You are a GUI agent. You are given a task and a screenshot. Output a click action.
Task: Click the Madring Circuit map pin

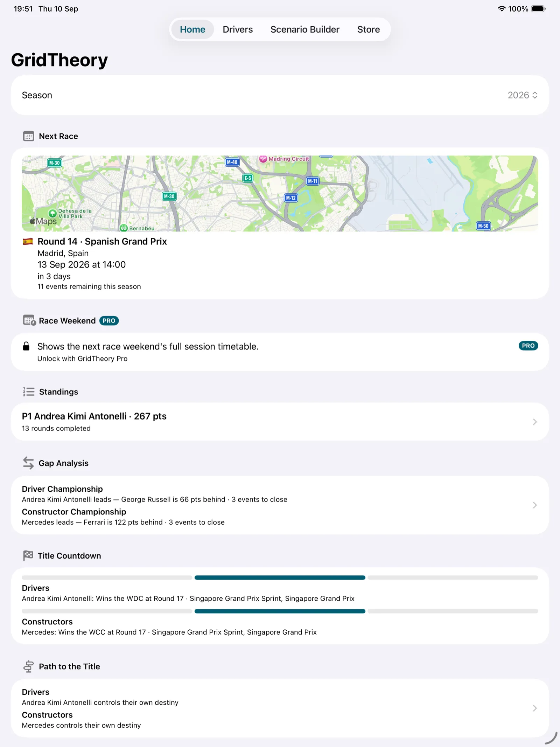tap(263, 159)
